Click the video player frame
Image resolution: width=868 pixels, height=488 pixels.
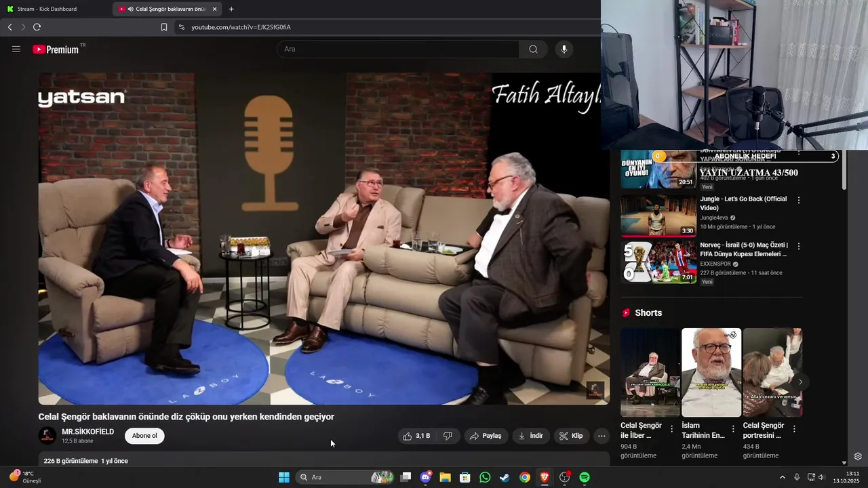(323, 239)
